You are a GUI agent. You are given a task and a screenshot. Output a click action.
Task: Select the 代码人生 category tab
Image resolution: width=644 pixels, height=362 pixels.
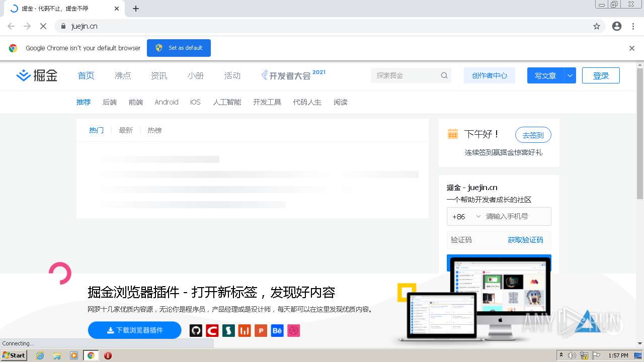tap(307, 102)
